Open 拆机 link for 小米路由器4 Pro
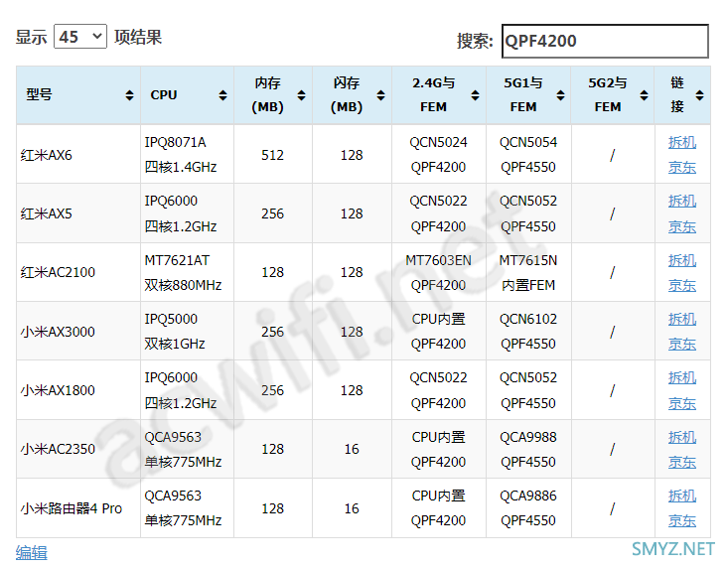 tap(682, 497)
